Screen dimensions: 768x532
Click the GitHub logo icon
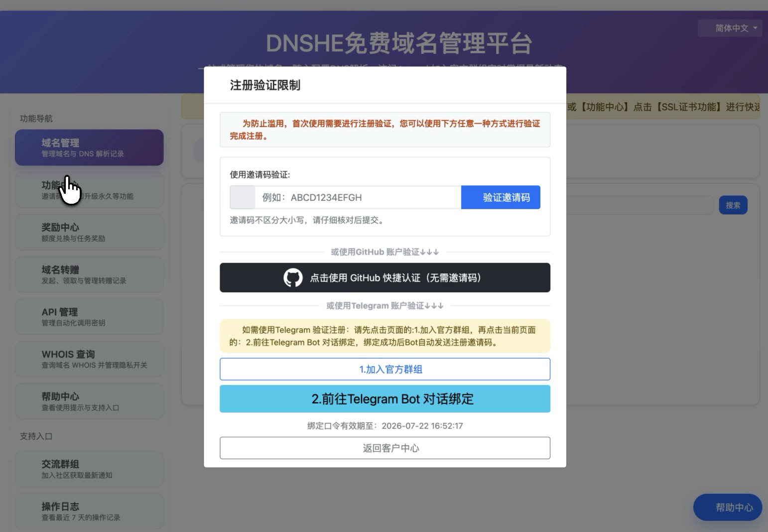(293, 277)
